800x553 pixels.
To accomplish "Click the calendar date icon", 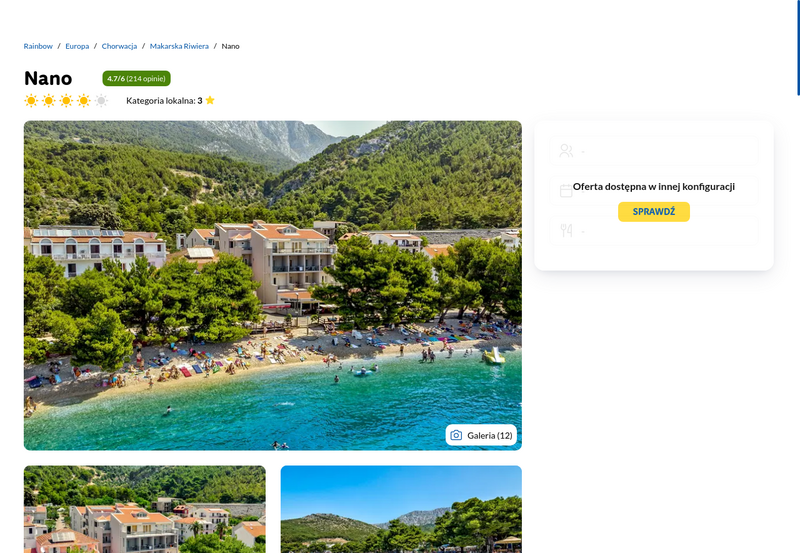I will tap(566, 191).
